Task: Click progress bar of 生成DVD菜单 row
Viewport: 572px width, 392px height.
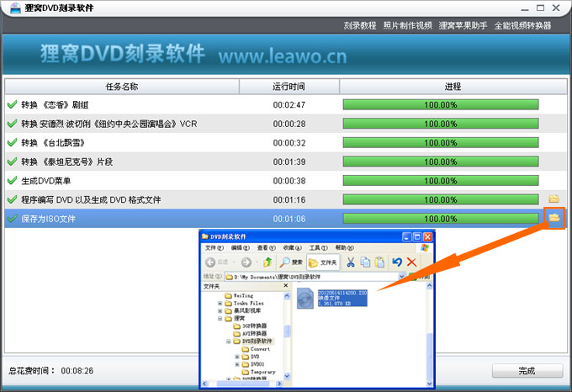Action: (441, 181)
